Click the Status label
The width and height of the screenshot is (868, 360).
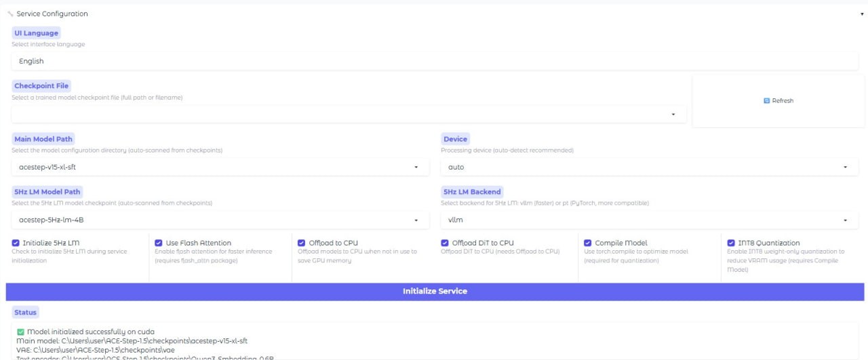pos(25,313)
